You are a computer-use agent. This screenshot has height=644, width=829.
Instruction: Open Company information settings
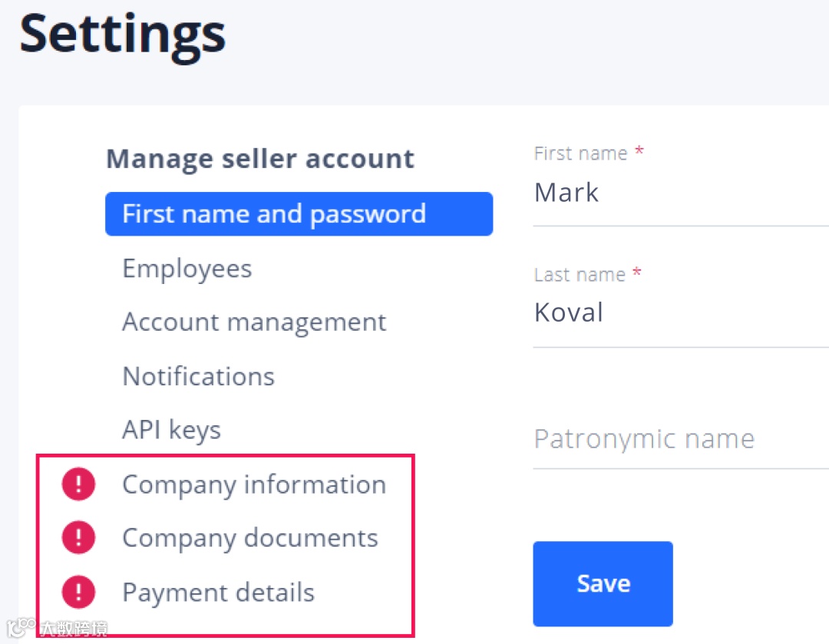pos(254,484)
